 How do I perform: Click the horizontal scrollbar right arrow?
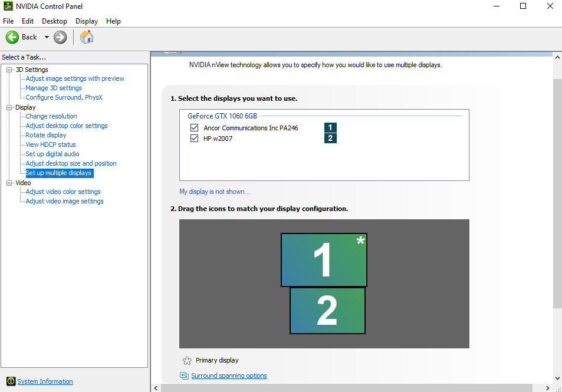click(547, 388)
